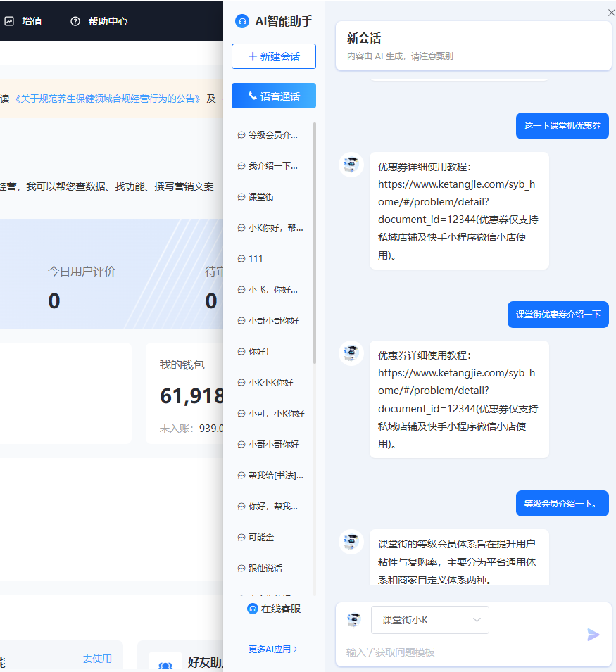
Task: Click the 增值 chart icon
Action: tap(10, 21)
